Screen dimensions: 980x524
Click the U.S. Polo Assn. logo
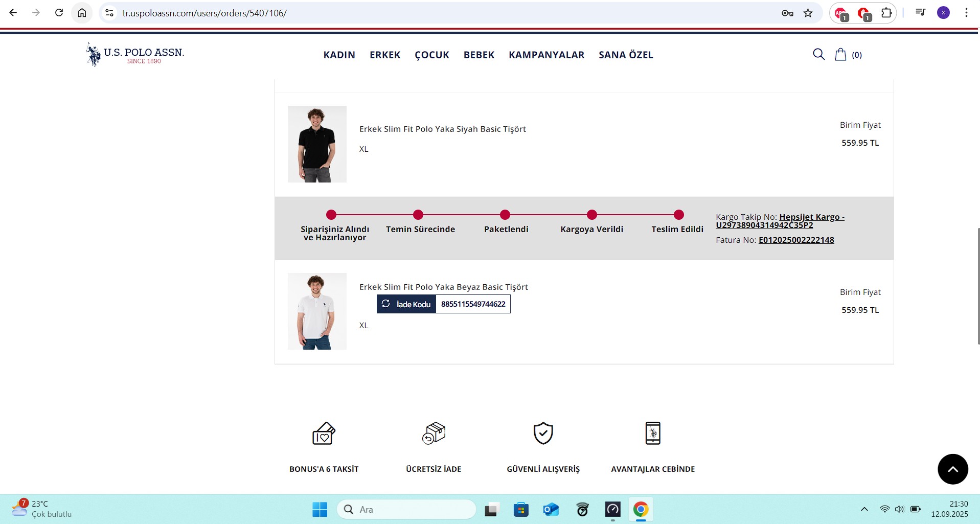[x=135, y=54]
